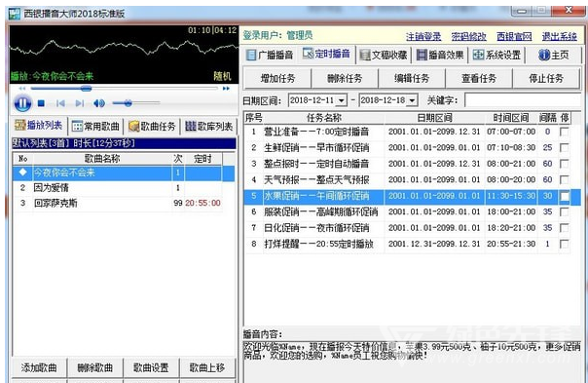Switch to the 系统设置 tab
The image size is (588, 383).
click(x=496, y=56)
